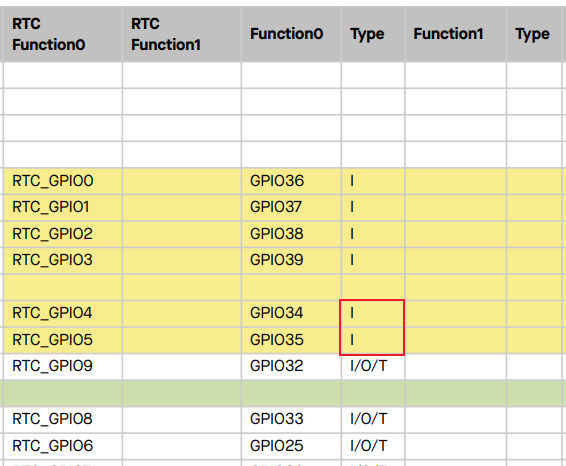Select the GPIO33 cell
Image resolution: width=566 pixels, height=466 pixels.
291,419
